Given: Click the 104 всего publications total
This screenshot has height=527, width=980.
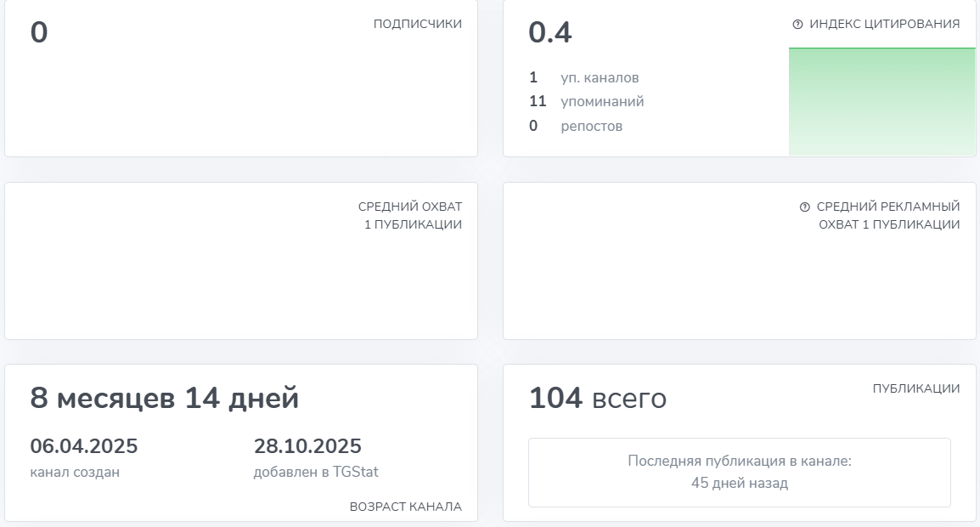Looking at the screenshot, I should [598, 398].
